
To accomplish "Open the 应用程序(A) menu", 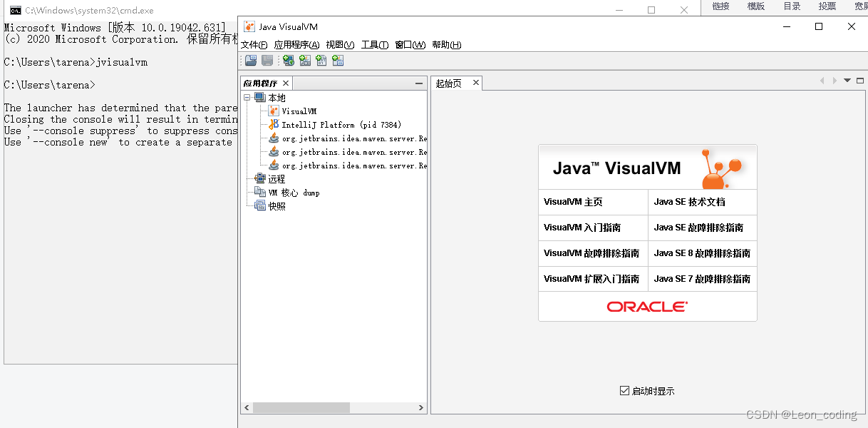I will [x=296, y=45].
